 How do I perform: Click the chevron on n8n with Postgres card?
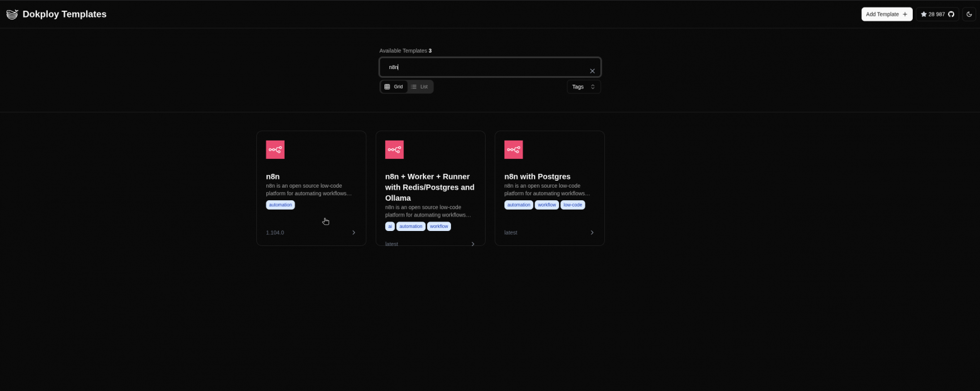pos(592,232)
